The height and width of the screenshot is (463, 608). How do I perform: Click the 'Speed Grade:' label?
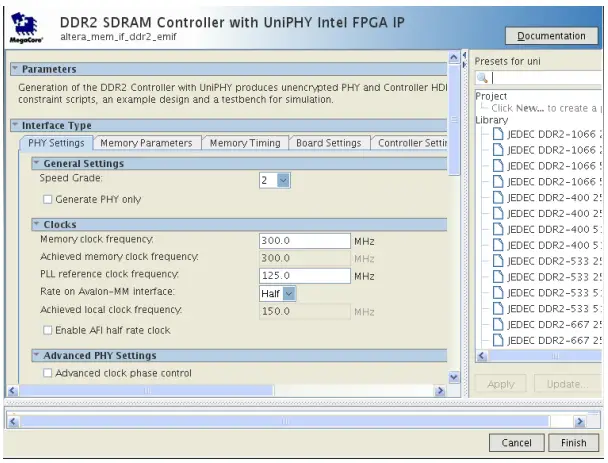click(x=71, y=178)
